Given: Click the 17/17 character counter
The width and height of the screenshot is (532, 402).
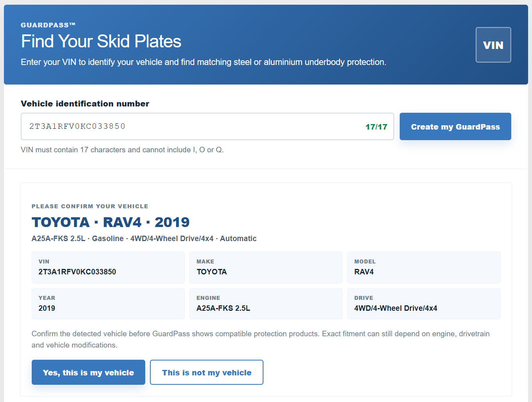Looking at the screenshot, I should pos(376,127).
